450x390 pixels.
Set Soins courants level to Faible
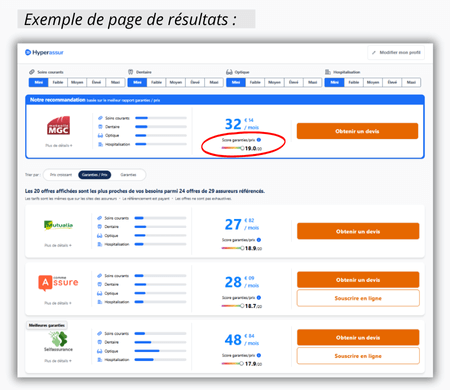pyautogui.click(x=58, y=82)
